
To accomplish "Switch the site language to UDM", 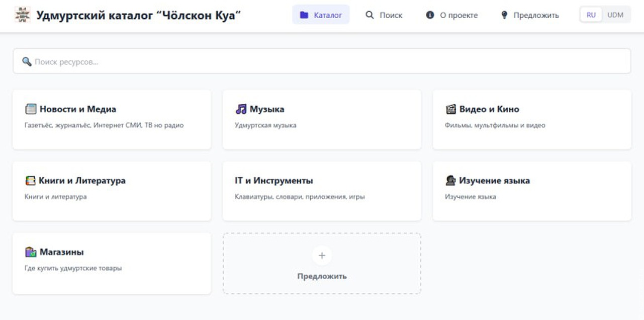I will (x=615, y=15).
